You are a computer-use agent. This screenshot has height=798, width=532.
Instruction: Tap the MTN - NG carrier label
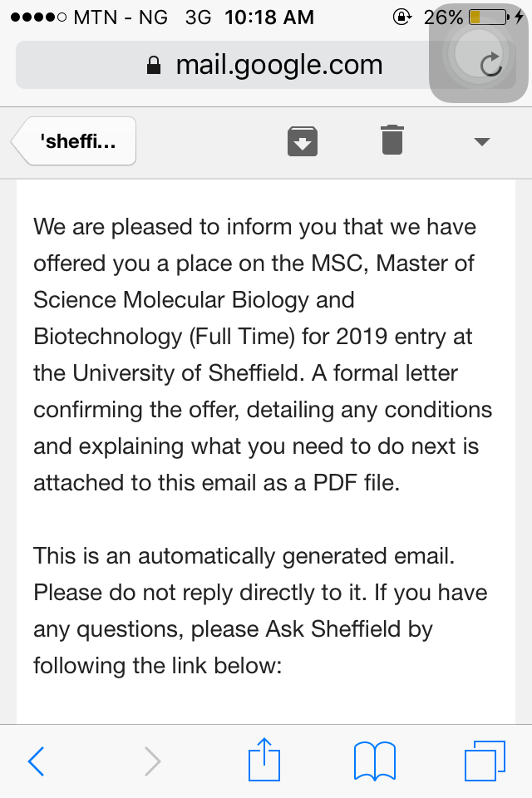(121, 17)
